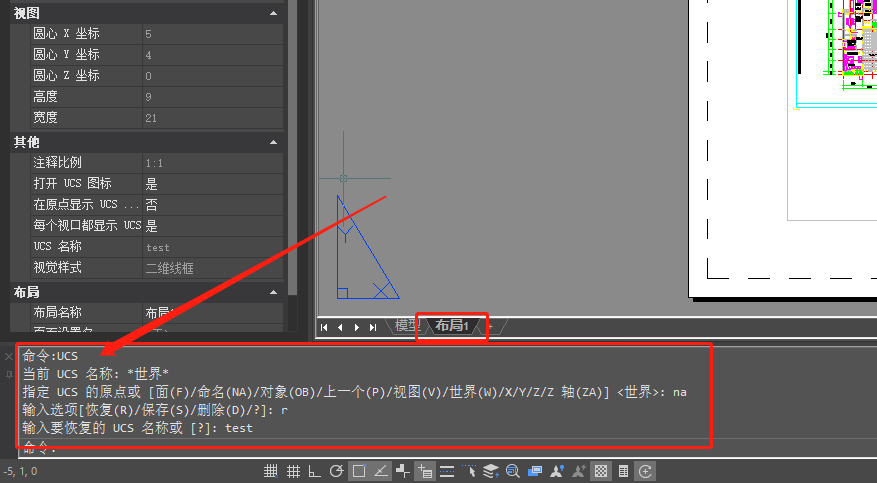Click the 圆心 Y 坐标 value 4
877x483 pixels.
point(213,55)
